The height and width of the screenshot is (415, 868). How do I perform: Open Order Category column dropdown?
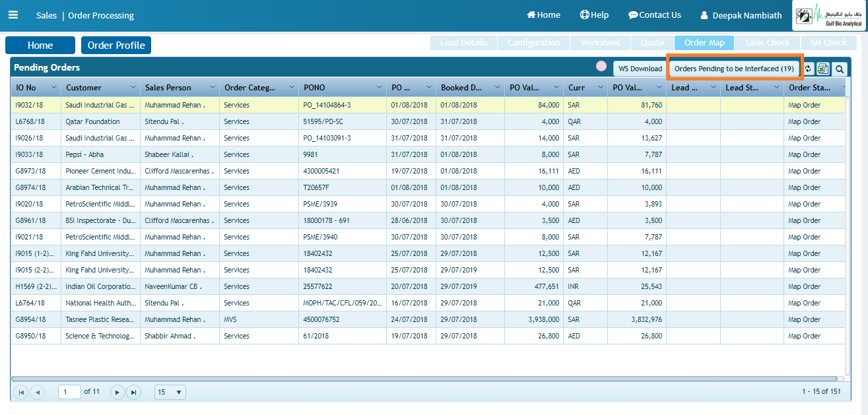[291, 88]
